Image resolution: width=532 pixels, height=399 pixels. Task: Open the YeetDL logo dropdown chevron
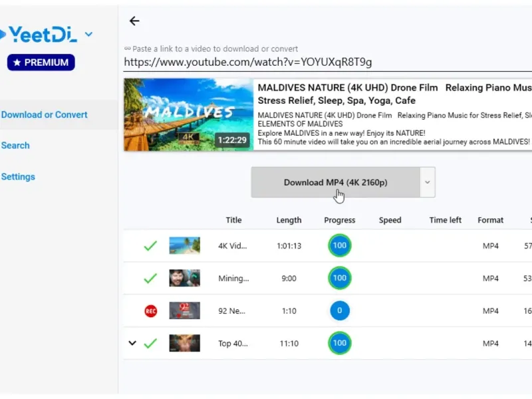pos(88,34)
